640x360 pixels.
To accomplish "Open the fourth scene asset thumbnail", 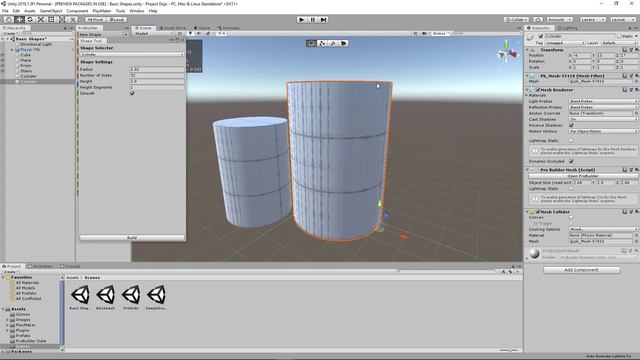I will (x=156, y=297).
